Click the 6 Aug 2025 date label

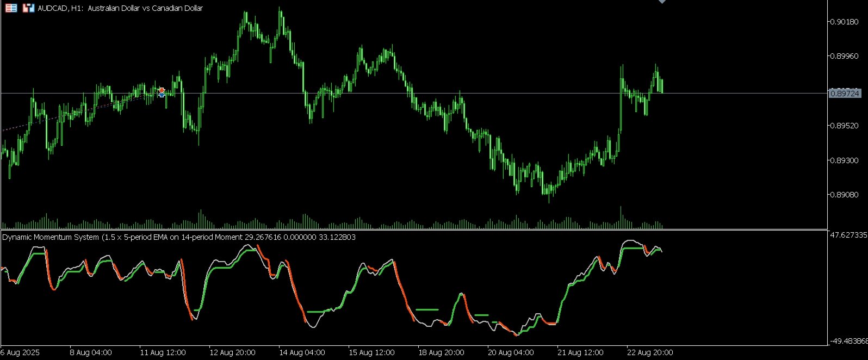(20, 352)
